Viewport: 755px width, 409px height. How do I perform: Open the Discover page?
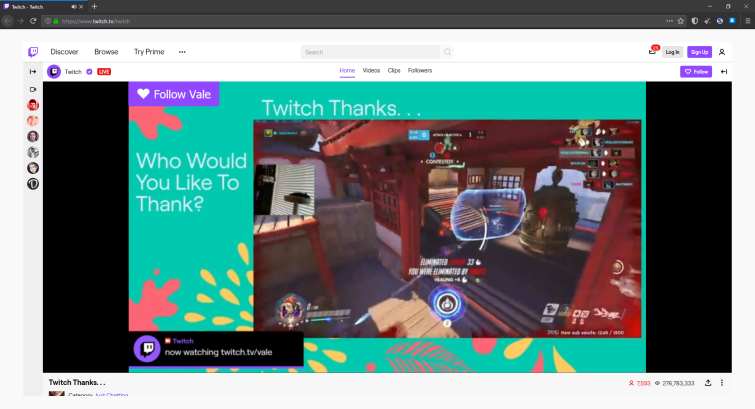point(65,52)
